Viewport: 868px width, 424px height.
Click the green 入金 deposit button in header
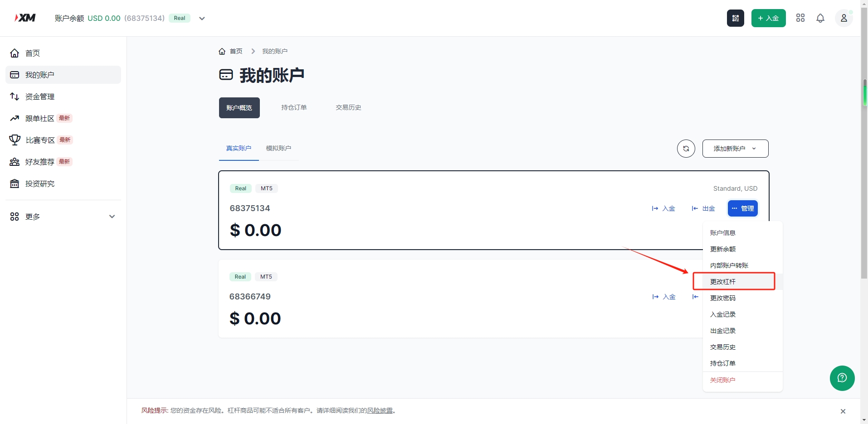769,18
